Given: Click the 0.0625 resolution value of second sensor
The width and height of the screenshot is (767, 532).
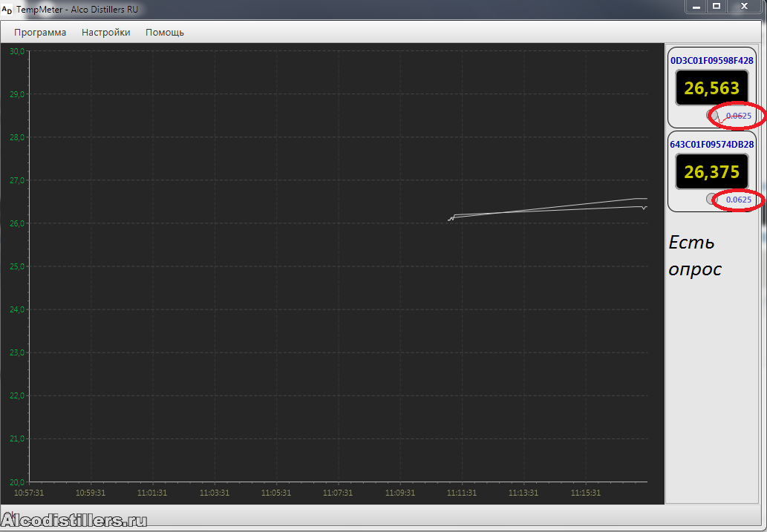Looking at the screenshot, I should coord(738,200).
